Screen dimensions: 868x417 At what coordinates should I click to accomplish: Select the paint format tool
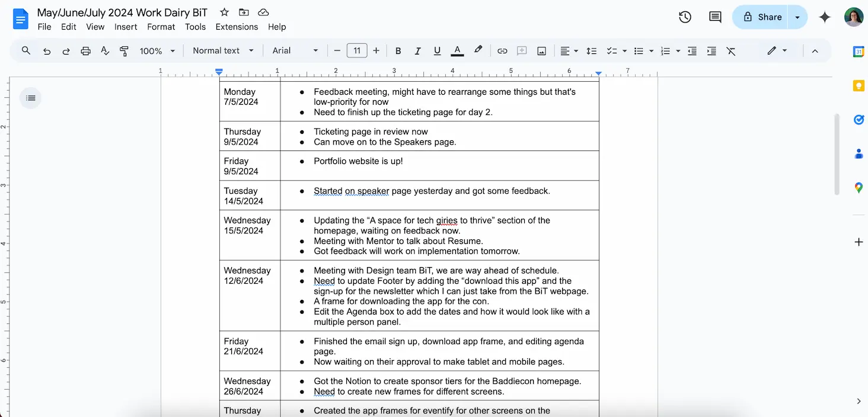pyautogui.click(x=124, y=51)
